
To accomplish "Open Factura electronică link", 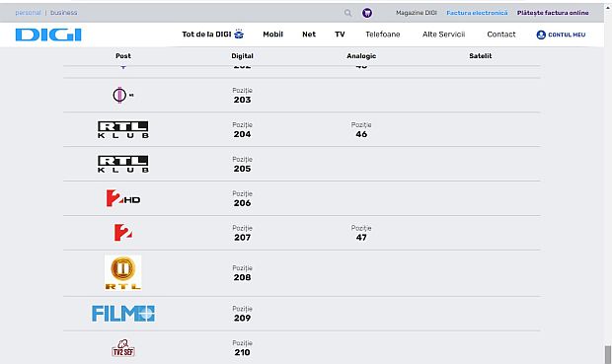I will 477,13.
